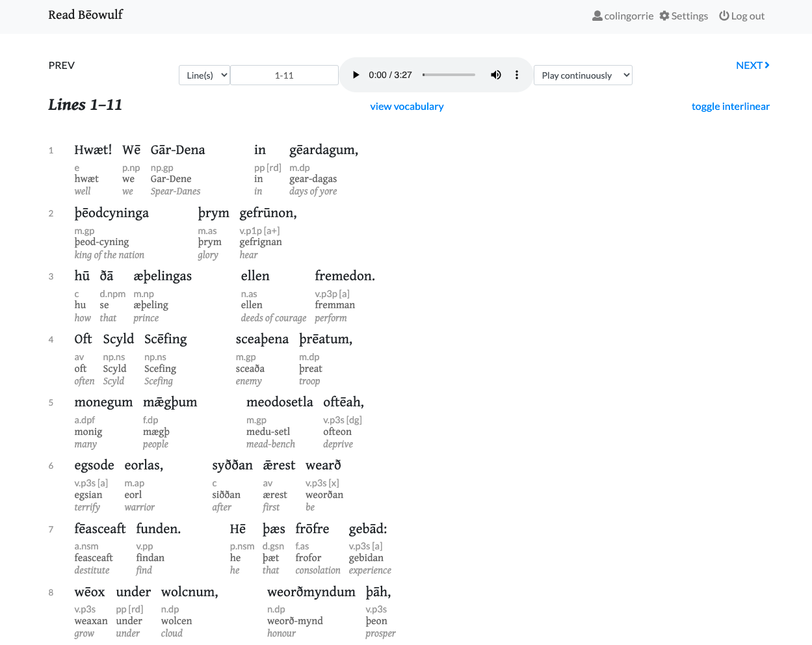
Task: Click the gloss 'king of the nation'
Action: pos(109,255)
